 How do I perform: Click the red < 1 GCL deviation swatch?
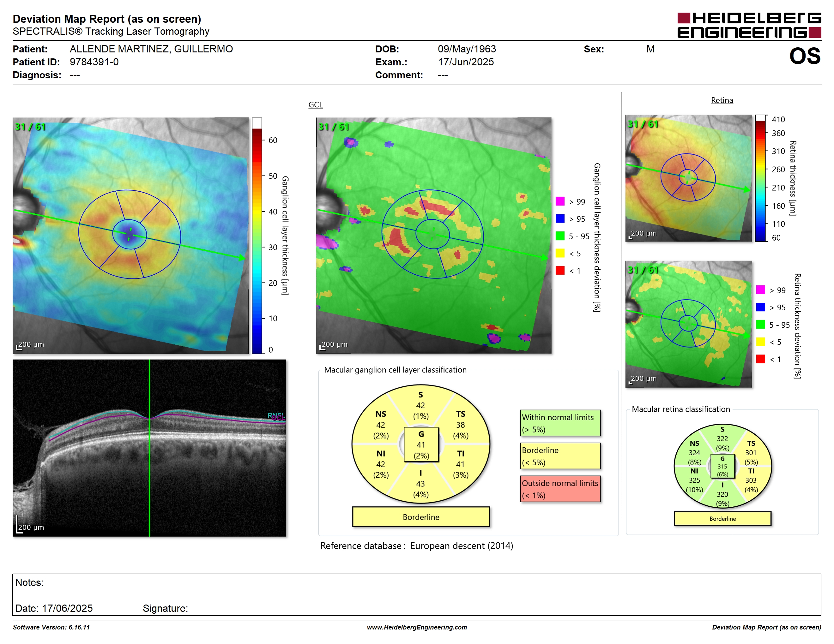click(x=560, y=271)
